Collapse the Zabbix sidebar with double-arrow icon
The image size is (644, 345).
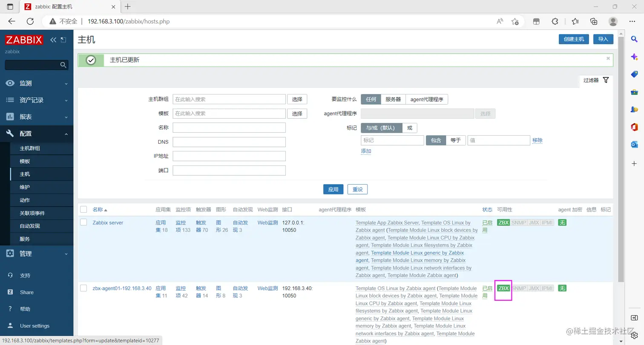tap(53, 40)
